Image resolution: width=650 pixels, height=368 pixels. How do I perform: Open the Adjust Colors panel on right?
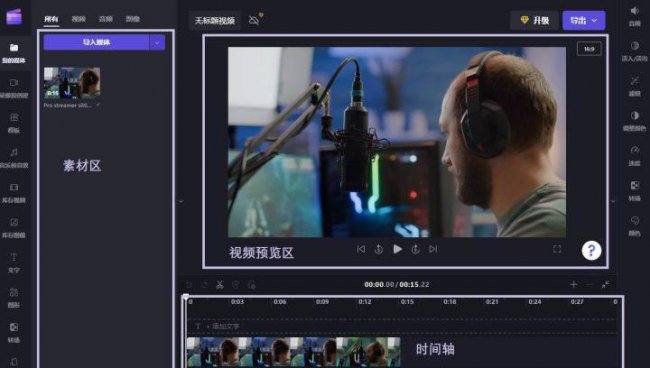point(635,121)
